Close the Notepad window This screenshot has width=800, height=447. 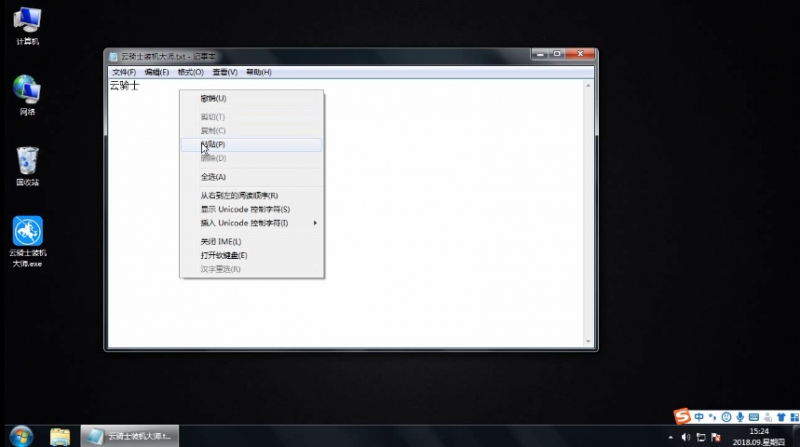coord(581,54)
